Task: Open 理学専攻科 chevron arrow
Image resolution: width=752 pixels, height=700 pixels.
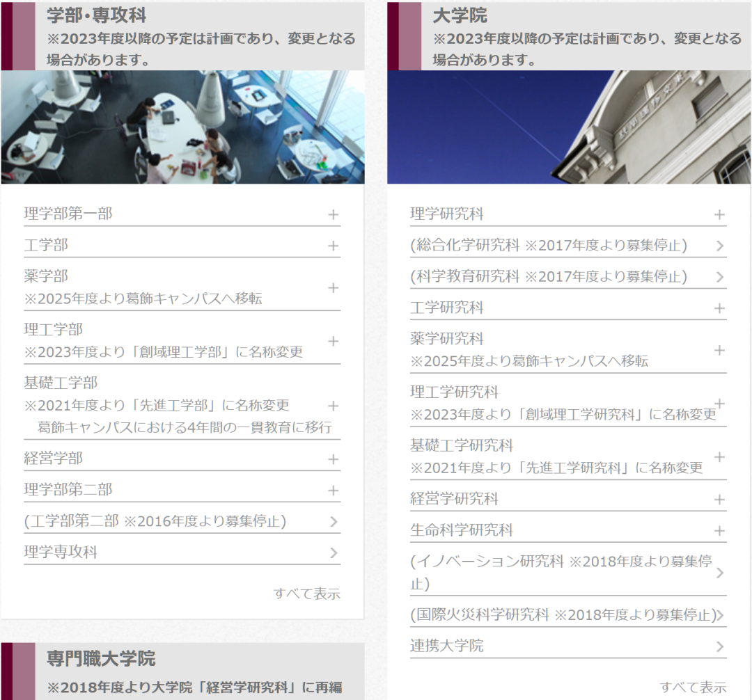Action: [x=334, y=552]
